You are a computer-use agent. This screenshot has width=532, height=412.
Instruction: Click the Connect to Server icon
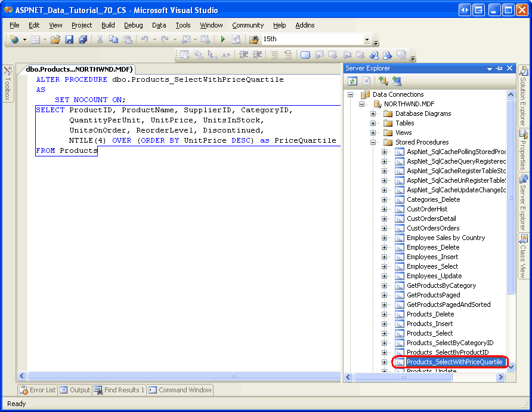[x=397, y=81]
